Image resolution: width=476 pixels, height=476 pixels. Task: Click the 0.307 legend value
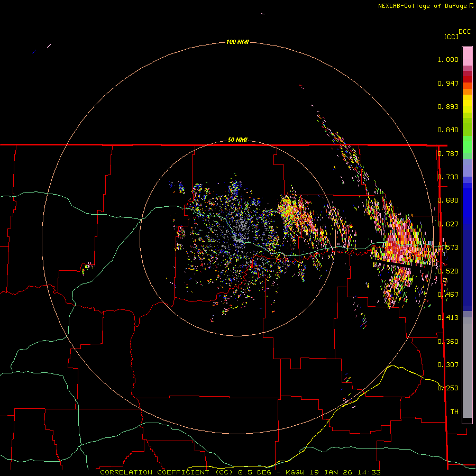tap(448, 365)
